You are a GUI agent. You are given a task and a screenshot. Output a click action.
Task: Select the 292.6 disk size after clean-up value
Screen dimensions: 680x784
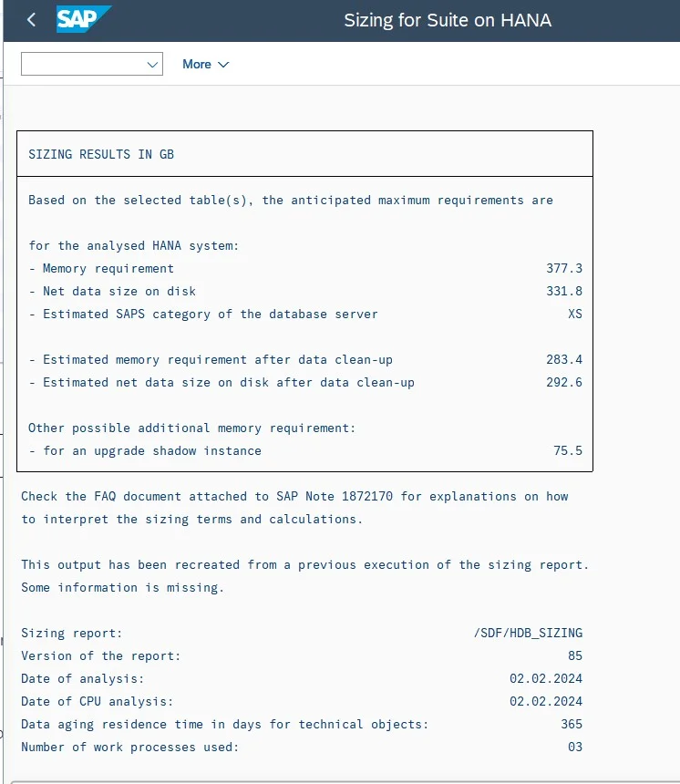(564, 383)
